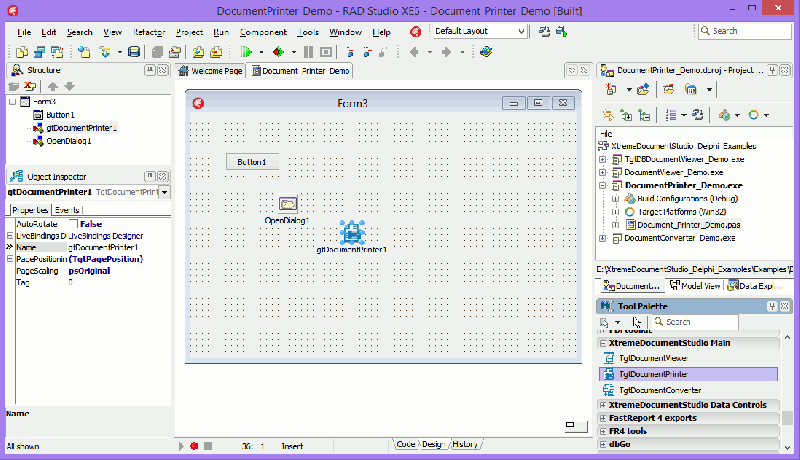Click the Browse Forward arrow icon
Viewport: 800px width, 460px height.
pyautogui.click(x=446, y=52)
